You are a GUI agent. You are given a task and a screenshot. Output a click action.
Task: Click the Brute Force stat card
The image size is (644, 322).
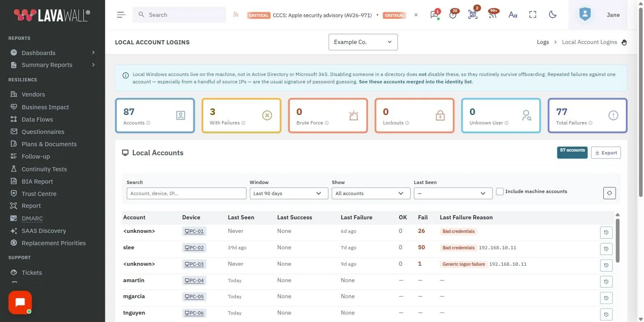[328, 115]
